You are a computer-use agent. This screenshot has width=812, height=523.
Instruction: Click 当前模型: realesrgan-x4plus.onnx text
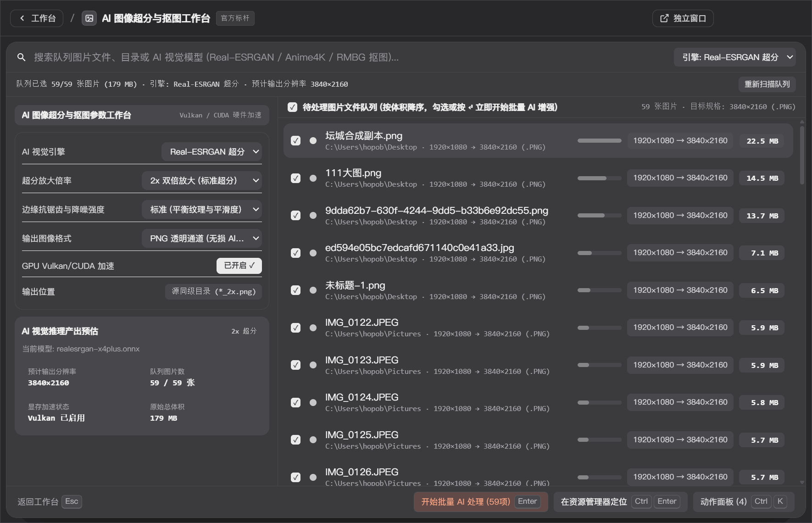click(x=81, y=349)
